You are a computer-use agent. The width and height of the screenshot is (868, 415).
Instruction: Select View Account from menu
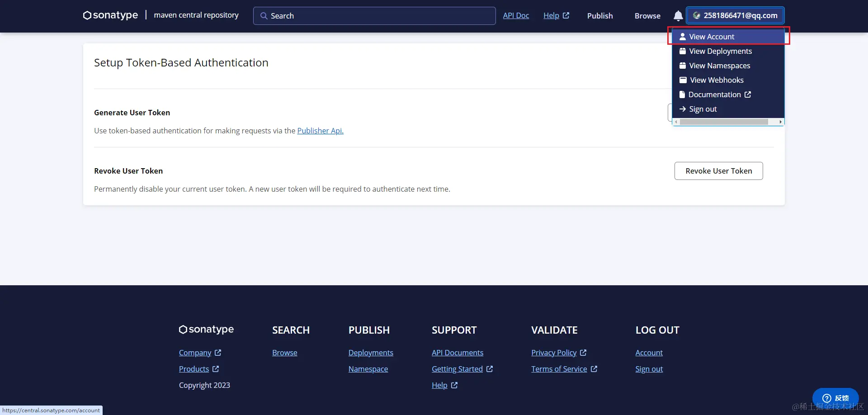tap(728, 37)
